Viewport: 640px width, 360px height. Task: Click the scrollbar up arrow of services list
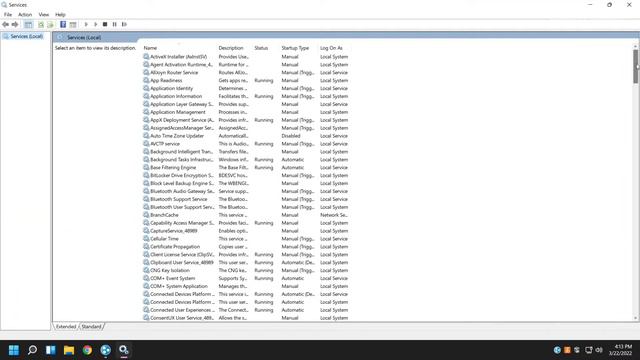636,47
